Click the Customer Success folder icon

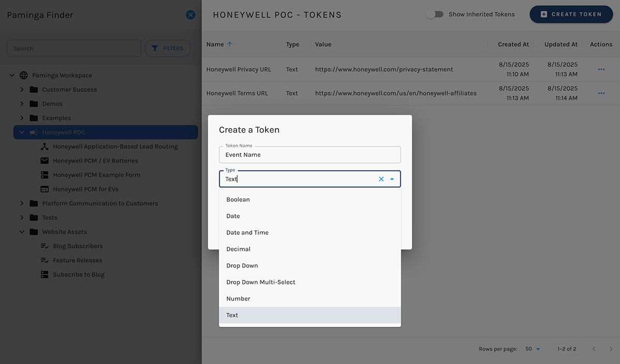[34, 90]
